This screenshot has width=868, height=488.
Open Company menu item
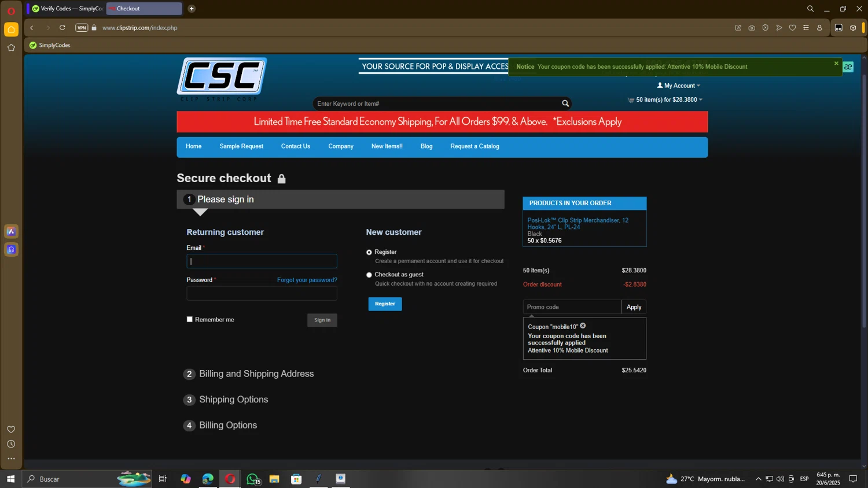341,146
